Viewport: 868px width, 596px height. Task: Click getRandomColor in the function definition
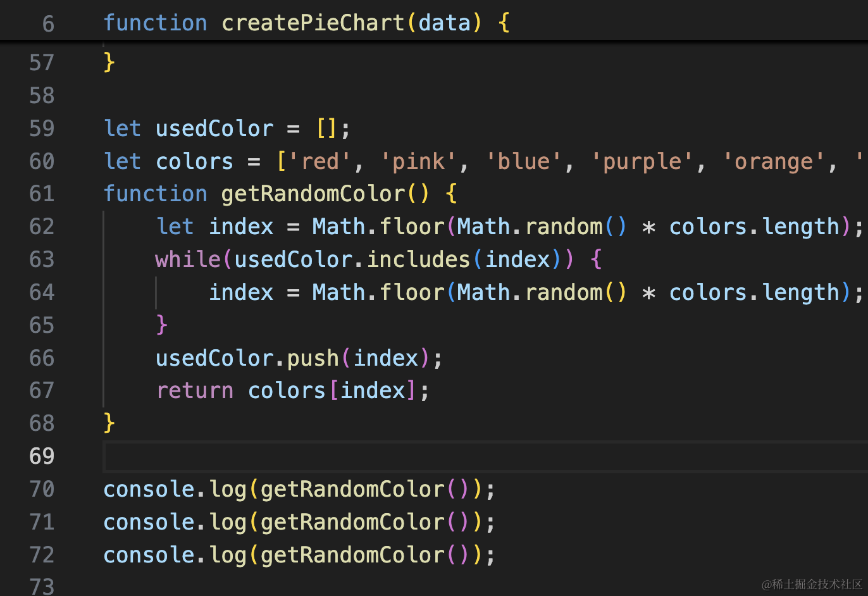[x=313, y=194]
